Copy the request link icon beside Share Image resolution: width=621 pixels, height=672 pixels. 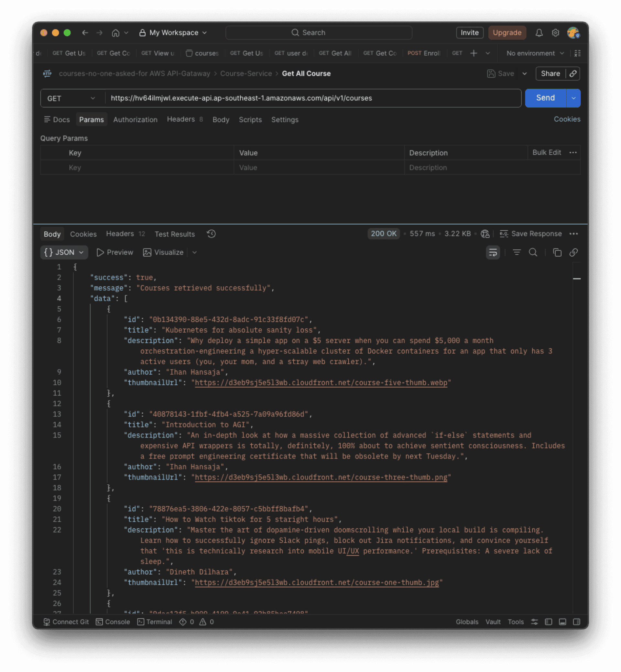[573, 74]
